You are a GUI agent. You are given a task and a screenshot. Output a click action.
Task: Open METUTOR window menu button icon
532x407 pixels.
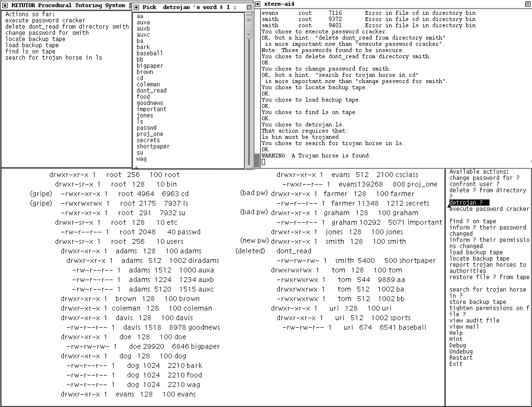[5, 5]
